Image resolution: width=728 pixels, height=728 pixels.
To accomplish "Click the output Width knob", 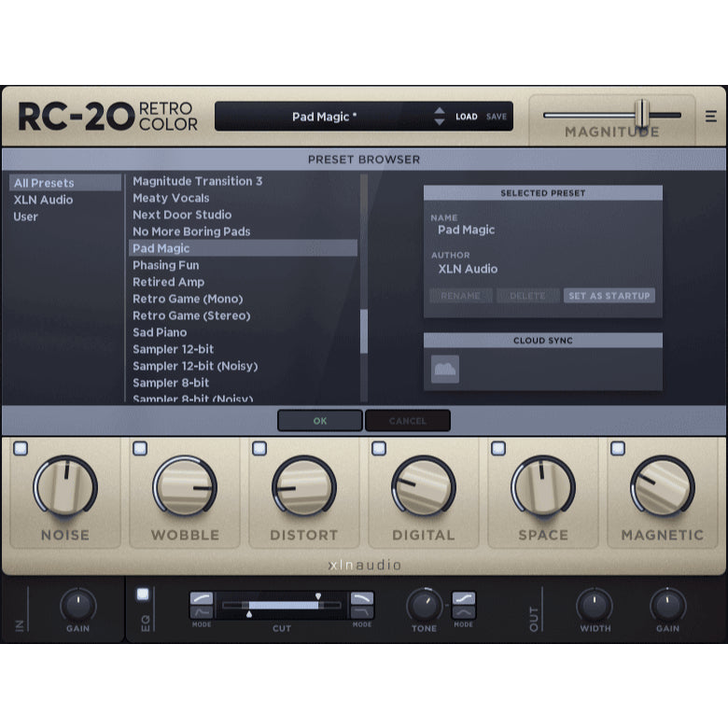I will tap(595, 606).
